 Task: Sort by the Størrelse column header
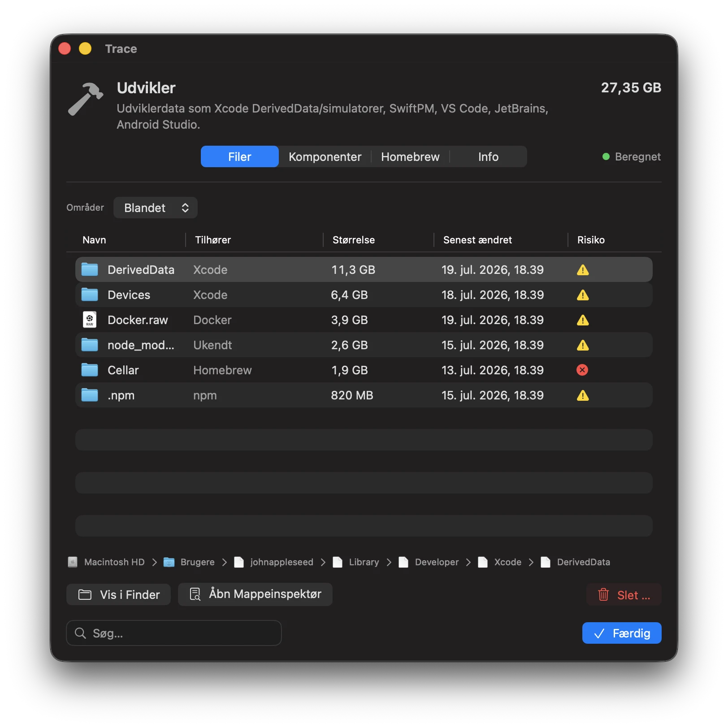[354, 240]
